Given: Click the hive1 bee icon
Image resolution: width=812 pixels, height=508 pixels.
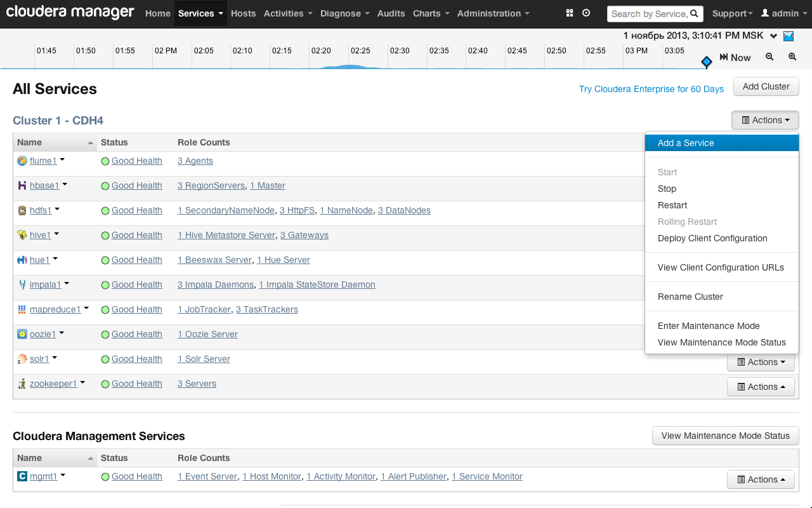Looking at the screenshot, I should (x=22, y=235).
